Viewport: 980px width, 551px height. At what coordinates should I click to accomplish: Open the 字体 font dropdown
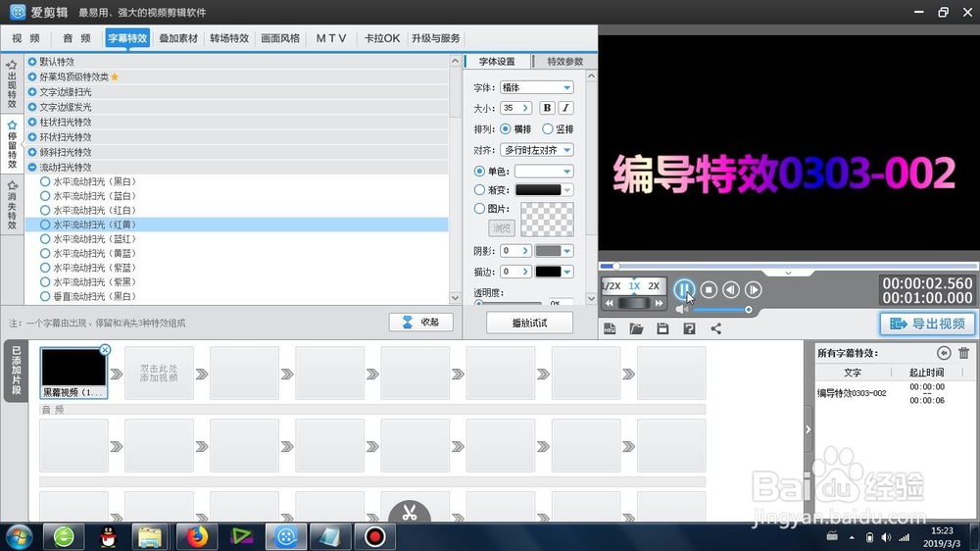537,87
